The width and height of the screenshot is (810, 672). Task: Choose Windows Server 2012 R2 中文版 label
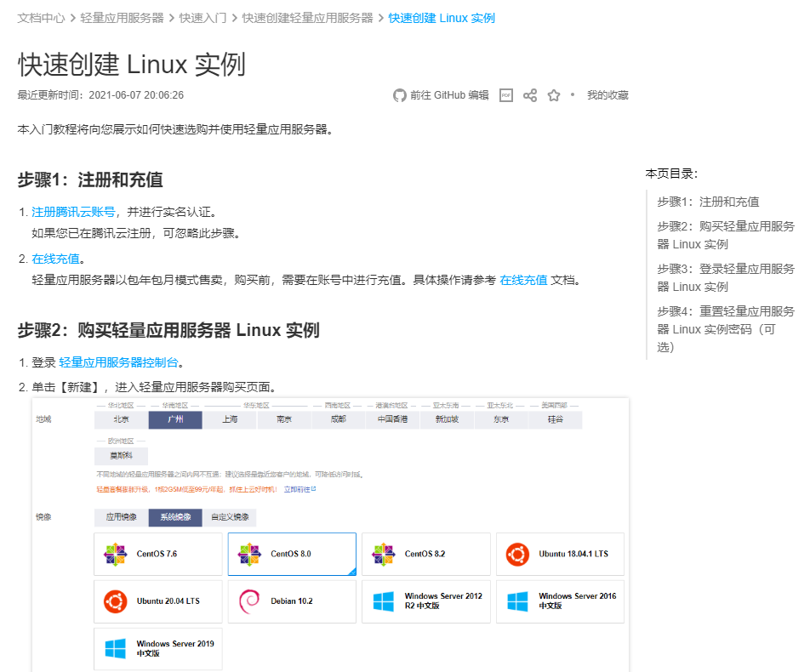443,601
